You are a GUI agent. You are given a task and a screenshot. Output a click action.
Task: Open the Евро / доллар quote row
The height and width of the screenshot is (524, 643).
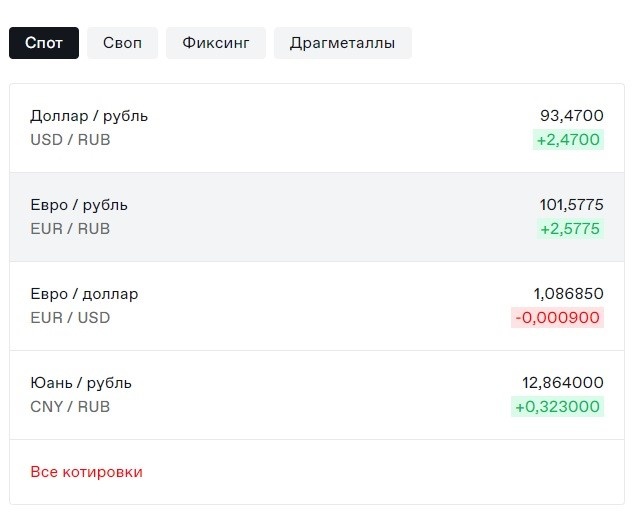click(x=317, y=306)
